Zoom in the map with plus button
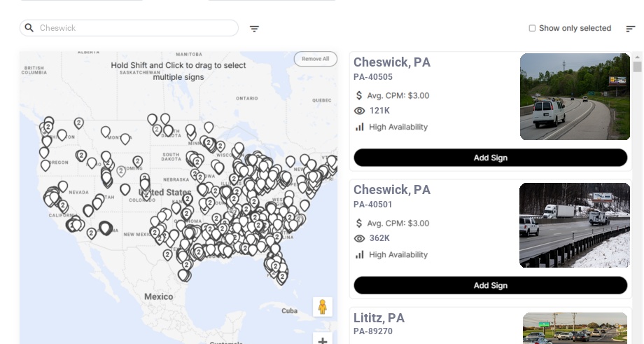 tap(323, 340)
